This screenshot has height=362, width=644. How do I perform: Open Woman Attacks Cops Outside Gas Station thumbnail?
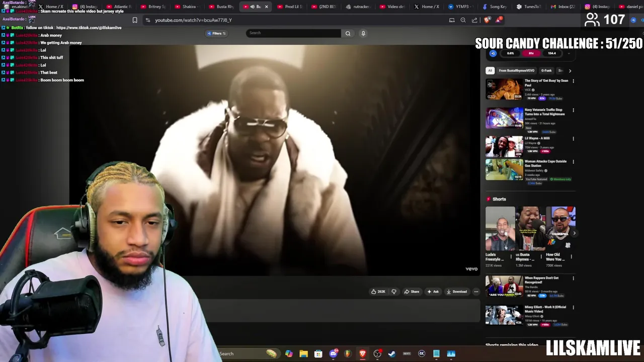pyautogui.click(x=504, y=170)
